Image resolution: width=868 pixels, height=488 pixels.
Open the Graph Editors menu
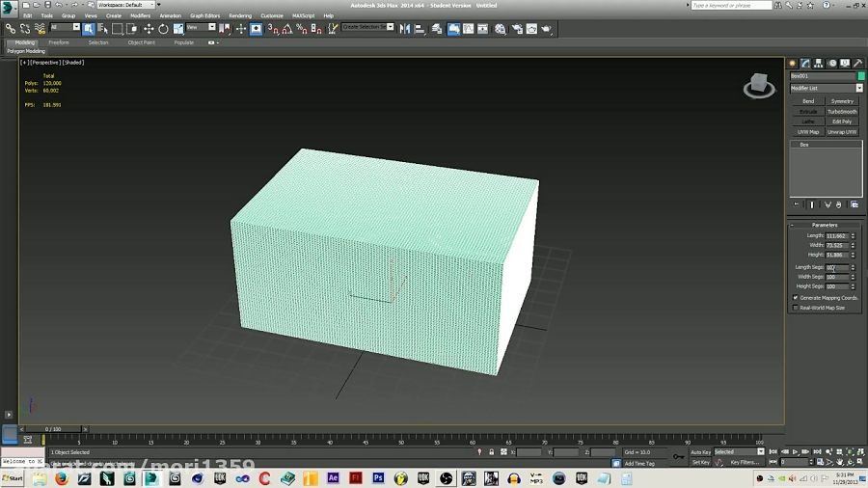pyautogui.click(x=204, y=15)
